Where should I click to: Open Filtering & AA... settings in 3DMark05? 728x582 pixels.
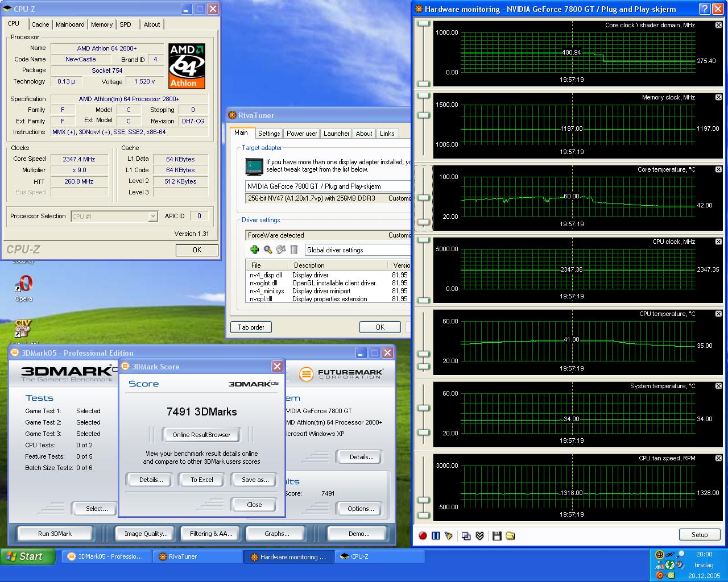tap(211, 534)
